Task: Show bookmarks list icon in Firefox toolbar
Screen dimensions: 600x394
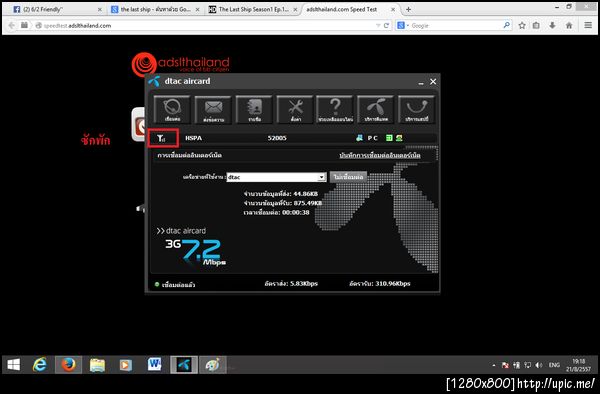Action: click(x=536, y=26)
